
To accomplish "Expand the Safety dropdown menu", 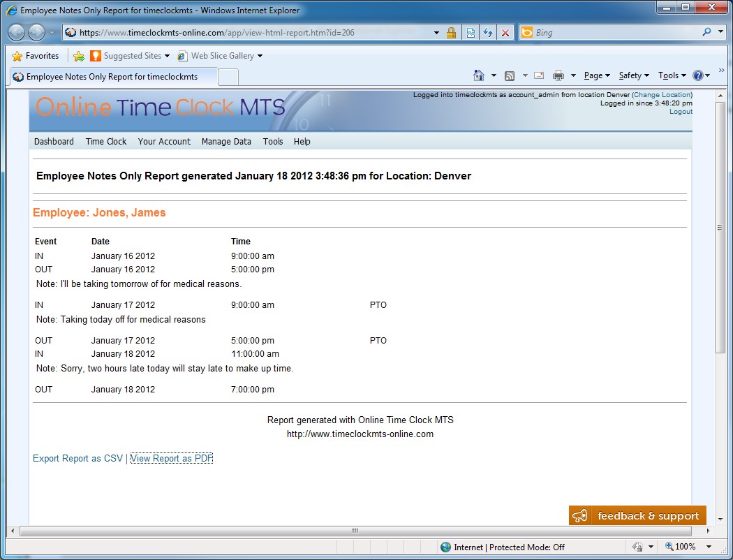I will [633, 75].
